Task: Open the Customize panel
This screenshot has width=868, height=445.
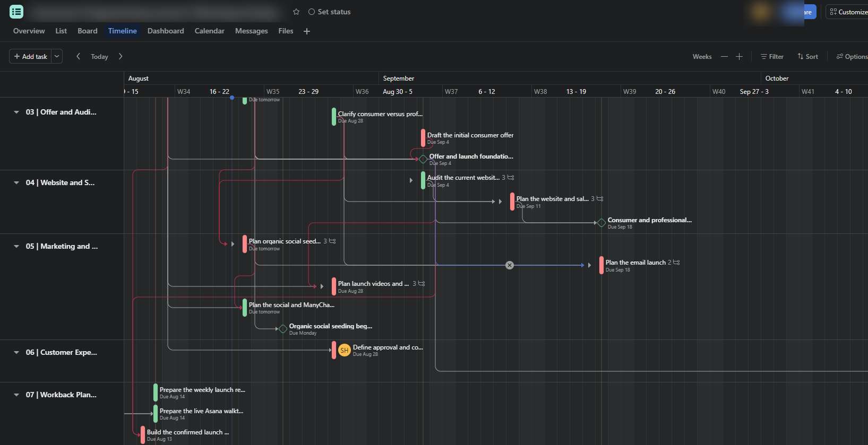Action: tap(848, 12)
